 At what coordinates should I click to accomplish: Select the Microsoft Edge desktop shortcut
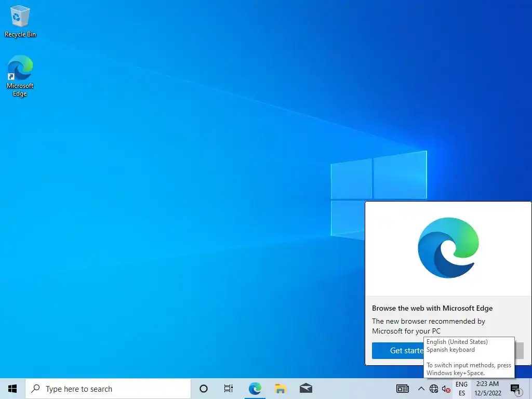click(x=20, y=76)
